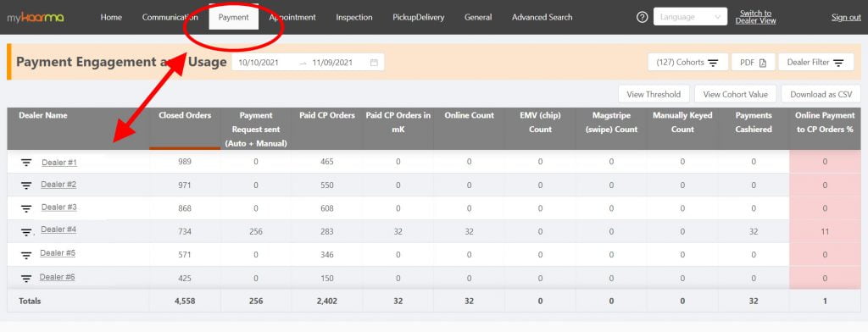Open the help question mark icon
Screen dimensions: 868x332
pyautogui.click(x=643, y=17)
